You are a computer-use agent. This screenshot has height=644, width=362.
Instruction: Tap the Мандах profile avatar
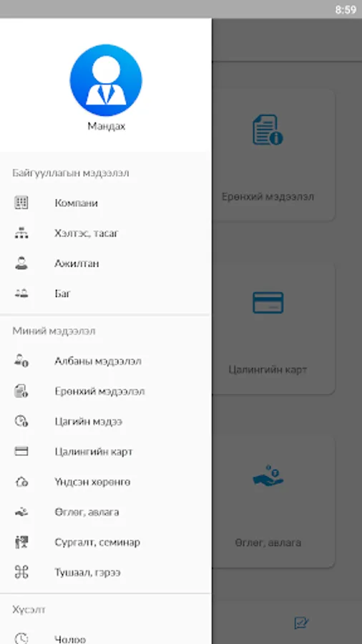[106, 80]
